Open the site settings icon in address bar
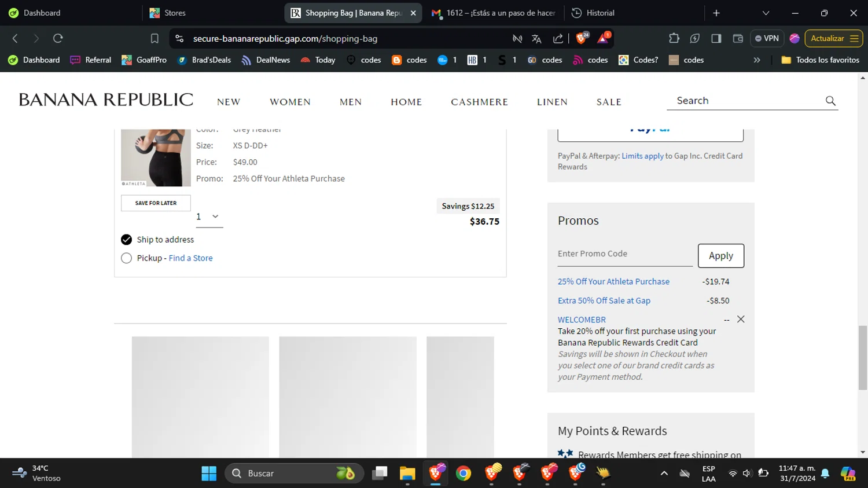This screenshot has height=488, width=868. coord(179,38)
